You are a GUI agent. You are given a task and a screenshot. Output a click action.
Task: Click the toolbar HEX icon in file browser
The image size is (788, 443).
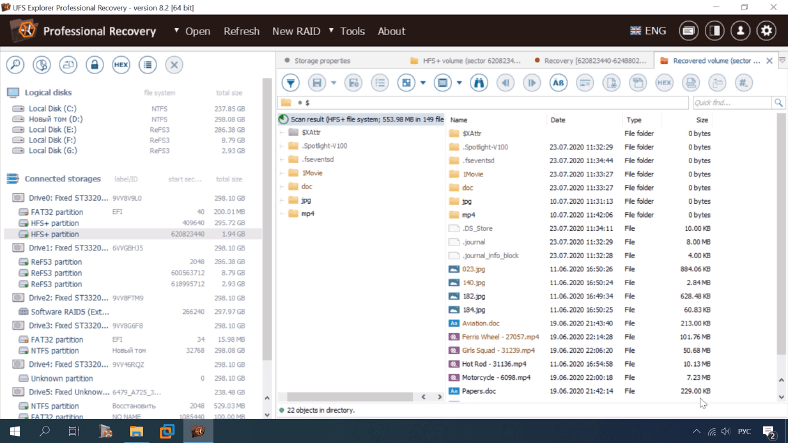pyautogui.click(x=664, y=83)
